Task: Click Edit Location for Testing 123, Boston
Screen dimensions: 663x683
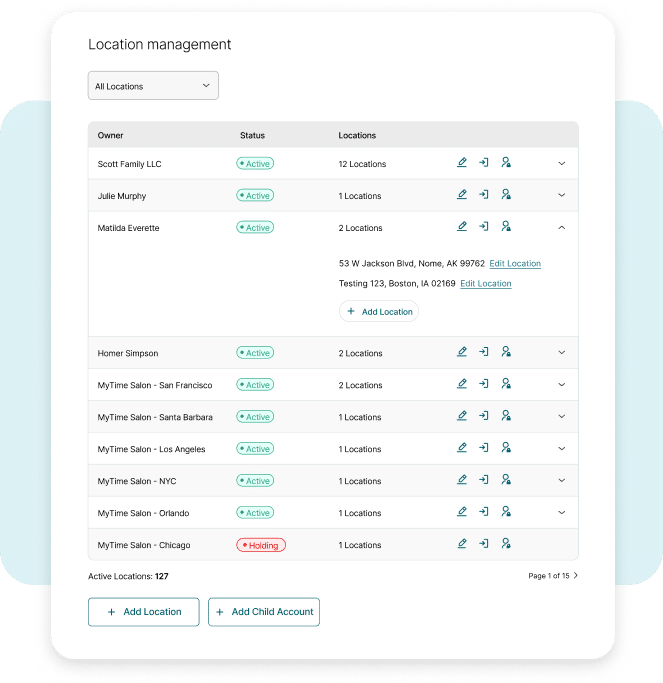Action: click(x=486, y=284)
